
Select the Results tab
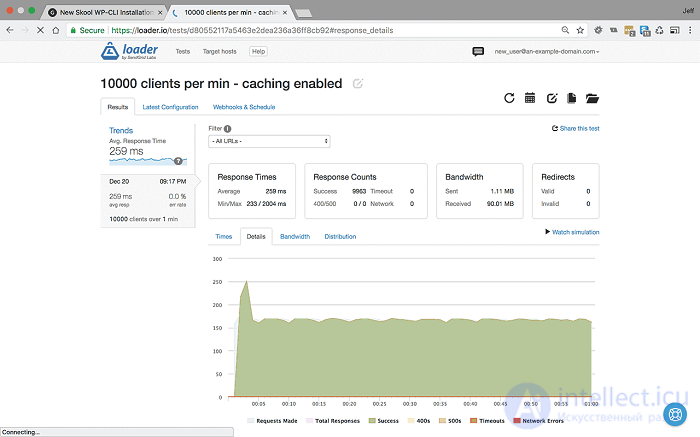pos(117,107)
